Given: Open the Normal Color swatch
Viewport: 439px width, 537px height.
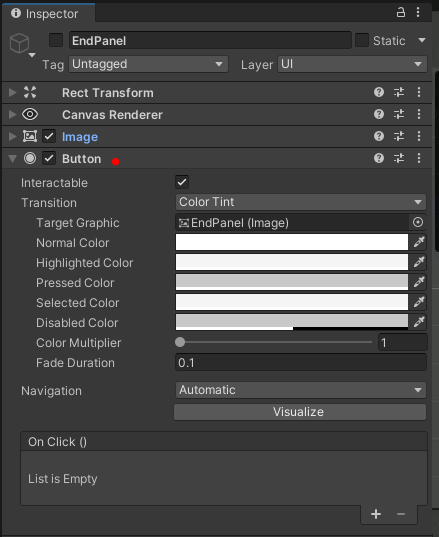Looking at the screenshot, I should point(292,242).
